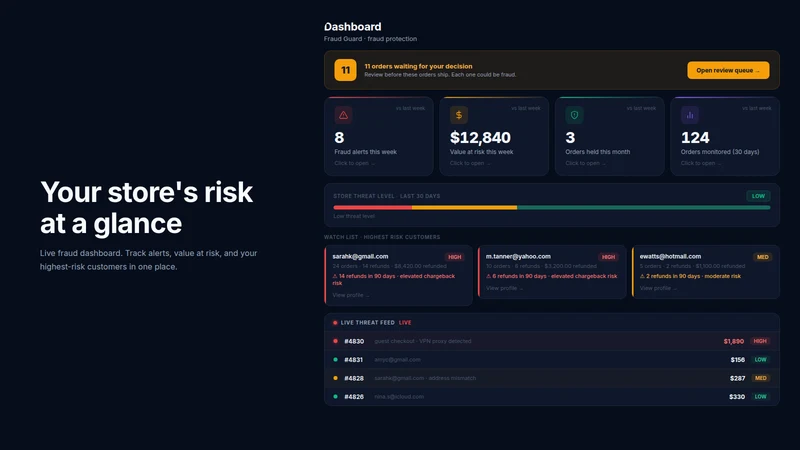Click the HIGH tag on order #4830
Viewport: 800px width, 450px height.
pos(760,341)
